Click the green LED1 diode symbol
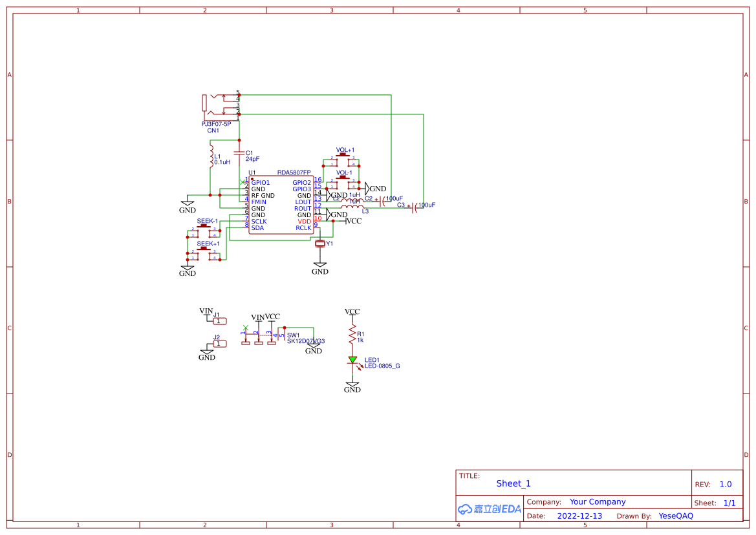The image size is (756, 535). [x=352, y=360]
